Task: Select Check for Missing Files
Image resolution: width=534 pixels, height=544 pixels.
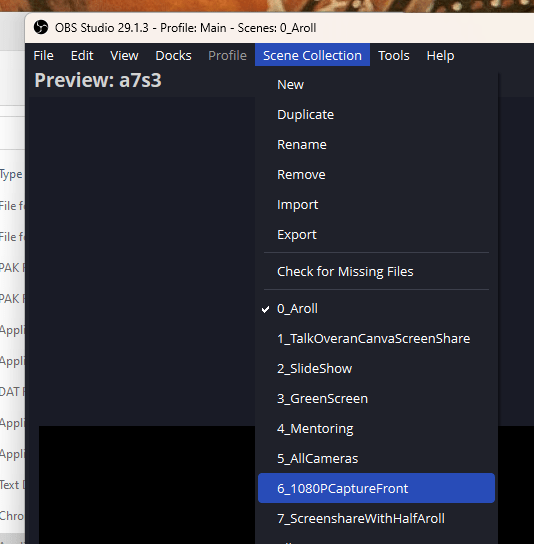Action: pyautogui.click(x=376, y=272)
